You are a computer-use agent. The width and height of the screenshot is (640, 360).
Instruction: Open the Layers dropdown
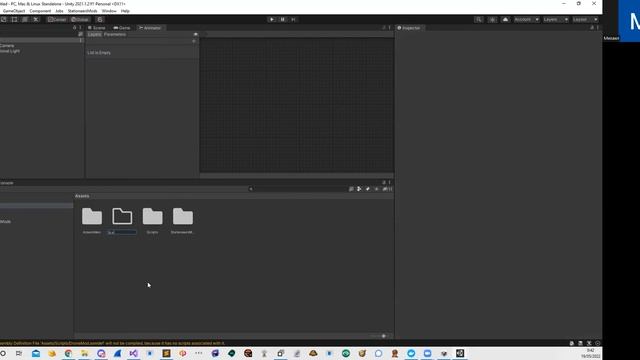[x=556, y=20]
